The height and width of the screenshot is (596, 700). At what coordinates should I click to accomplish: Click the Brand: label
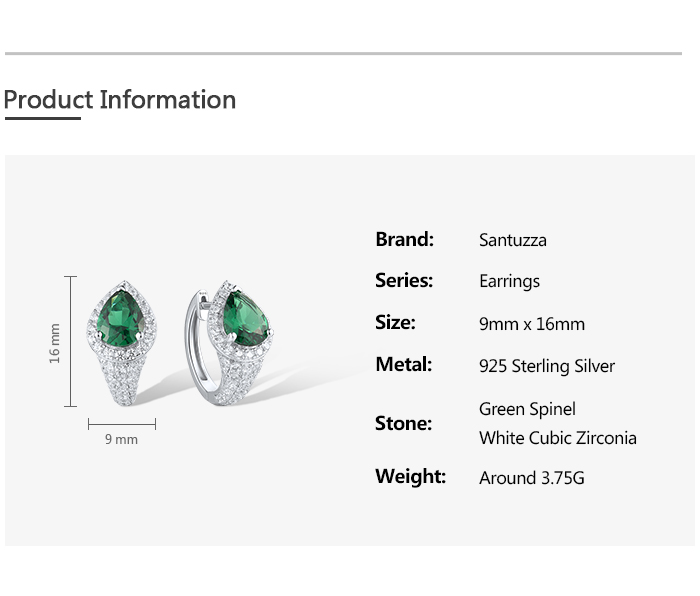click(404, 239)
